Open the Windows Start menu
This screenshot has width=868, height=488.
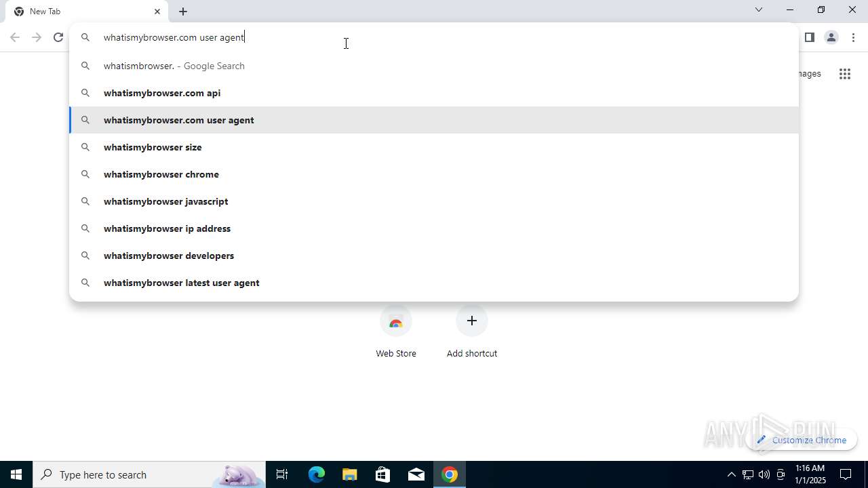pos(16,474)
